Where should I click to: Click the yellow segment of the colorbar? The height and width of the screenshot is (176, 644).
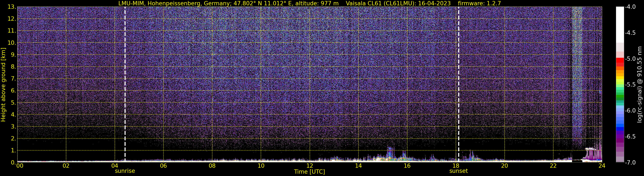pos(620,78)
